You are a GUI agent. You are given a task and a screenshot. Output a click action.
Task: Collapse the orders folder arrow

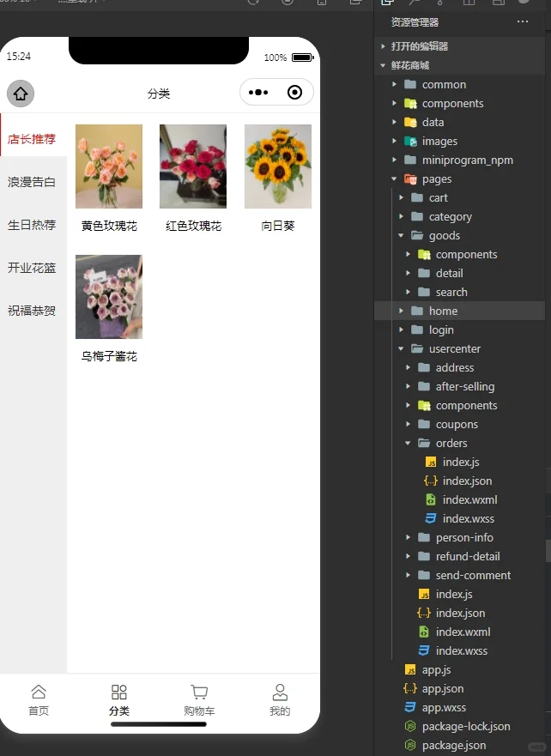[408, 443]
